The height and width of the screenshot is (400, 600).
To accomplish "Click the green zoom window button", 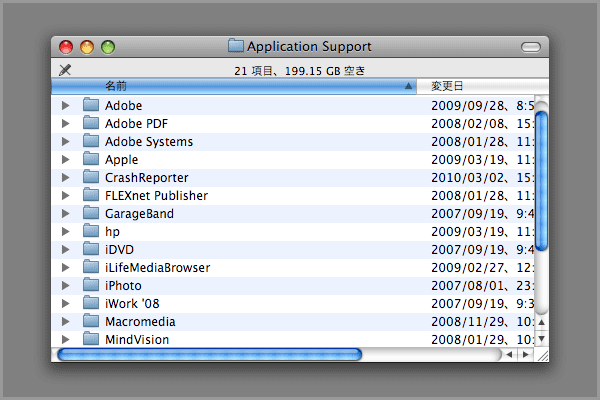I will pos(108,47).
